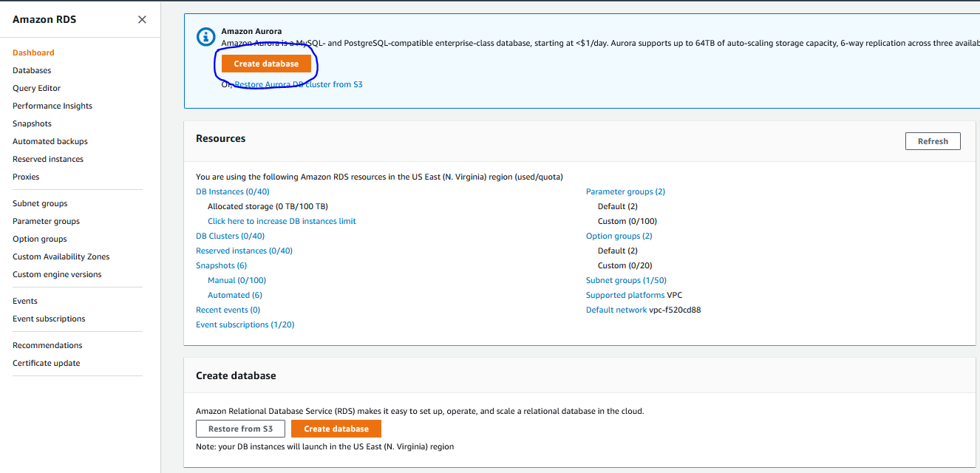This screenshot has height=473, width=980.
Task: Click the Amazon Aurora info icon
Action: [205, 36]
